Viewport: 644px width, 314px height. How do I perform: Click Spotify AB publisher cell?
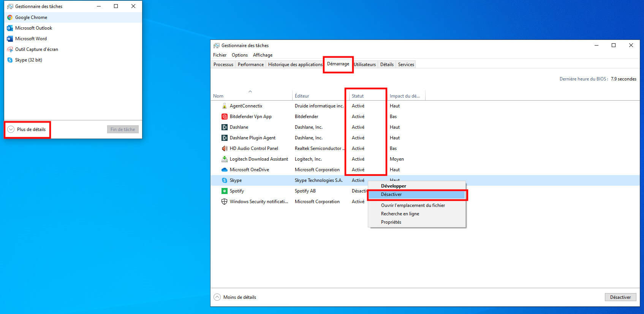[305, 191]
